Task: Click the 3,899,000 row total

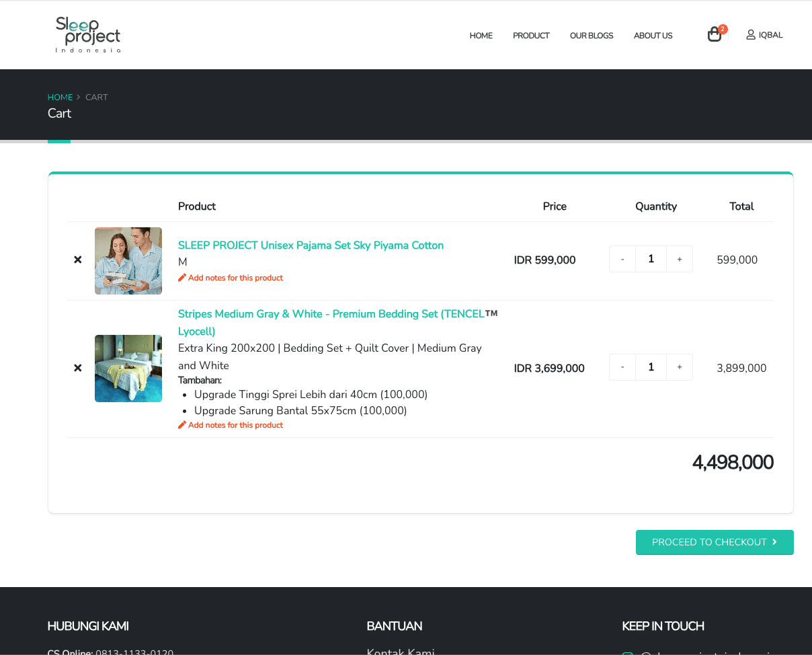Action: pos(741,369)
